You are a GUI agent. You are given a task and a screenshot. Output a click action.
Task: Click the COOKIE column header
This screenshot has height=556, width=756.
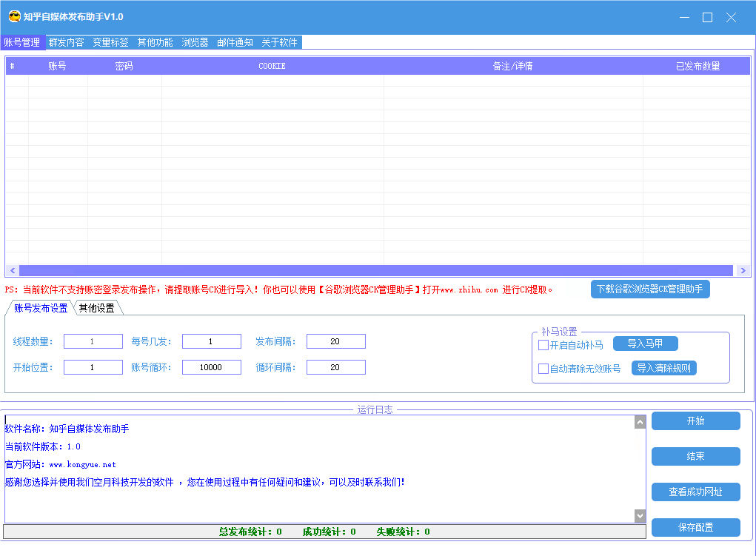point(272,66)
